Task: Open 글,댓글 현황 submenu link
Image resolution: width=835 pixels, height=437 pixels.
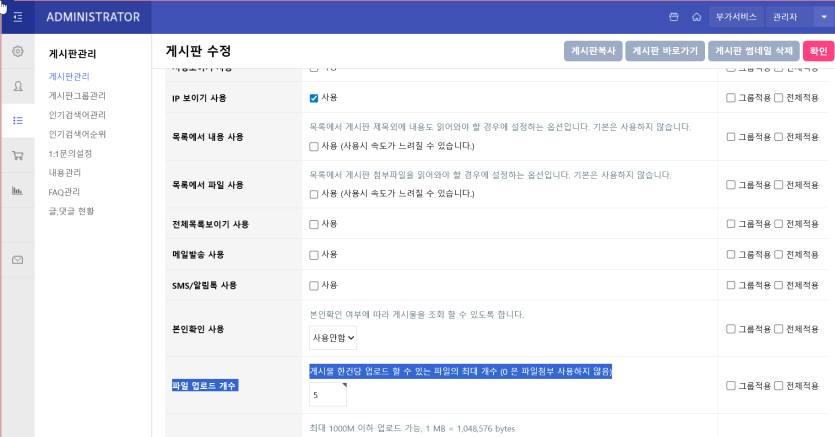Action: (71, 211)
